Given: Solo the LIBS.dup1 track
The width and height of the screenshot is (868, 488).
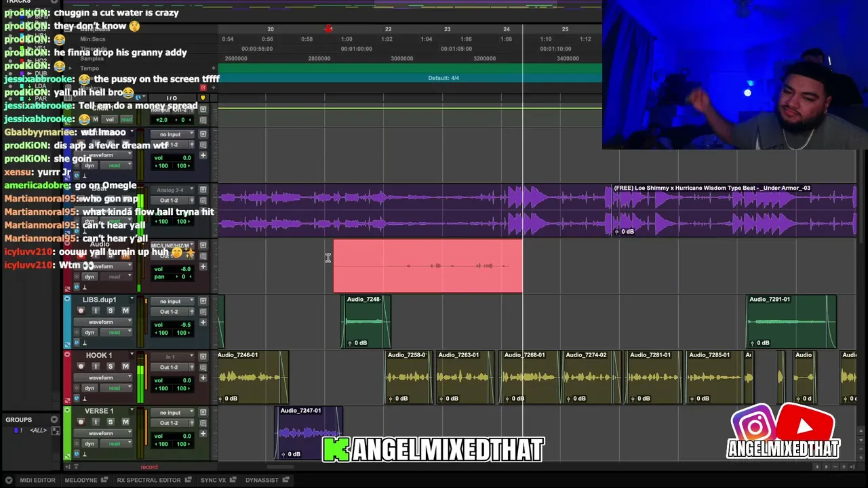Looking at the screenshot, I should coord(111,310).
